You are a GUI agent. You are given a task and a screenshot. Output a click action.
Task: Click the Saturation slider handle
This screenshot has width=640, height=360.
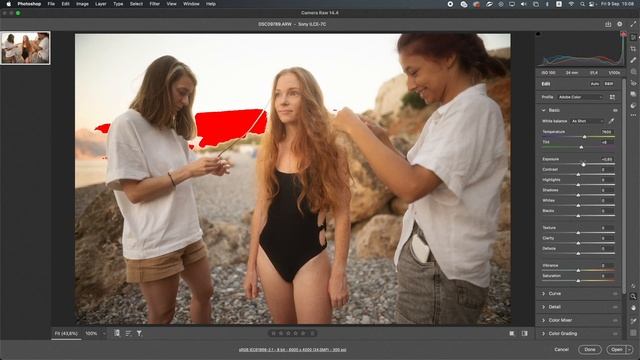[578, 280]
